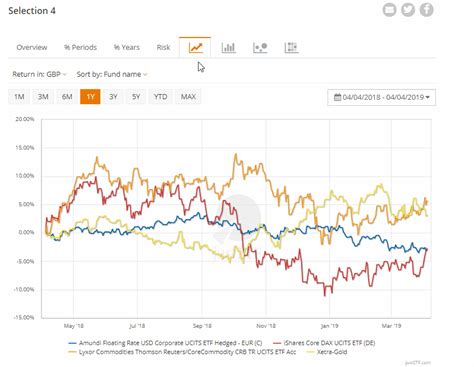Switch to the Risk tab
Viewport: 474px width, 367px height.
[163, 47]
